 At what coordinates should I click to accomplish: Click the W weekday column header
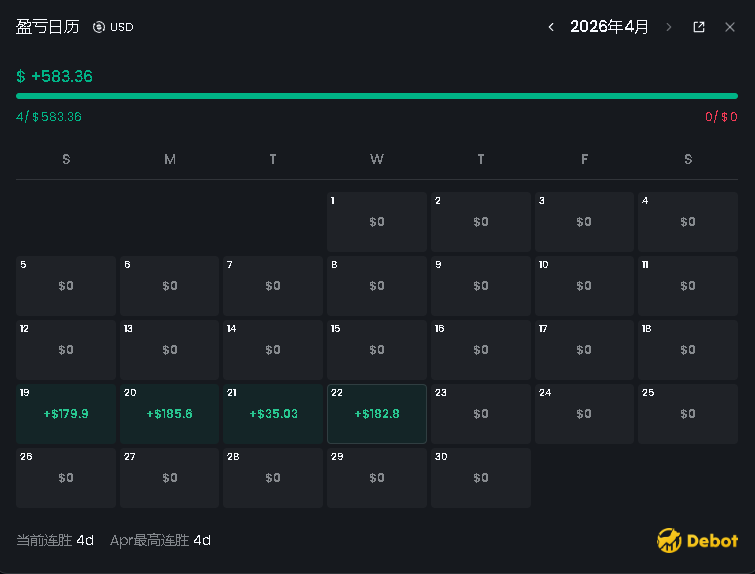pyautogui.click(x=377, y=159)
